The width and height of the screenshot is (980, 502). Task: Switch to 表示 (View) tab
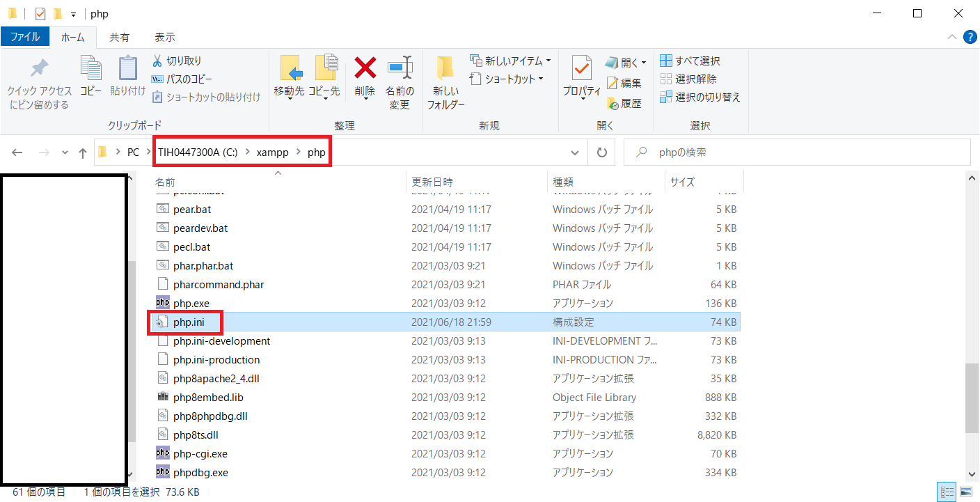[x=165, y=37]
